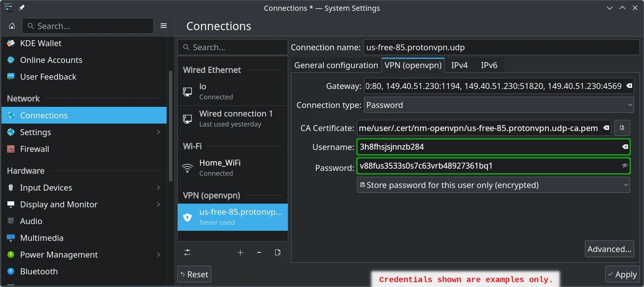Toggle password visibility eye icon
Image resolution: width=644 pixels, height=287 pixels.
(625, 166)
